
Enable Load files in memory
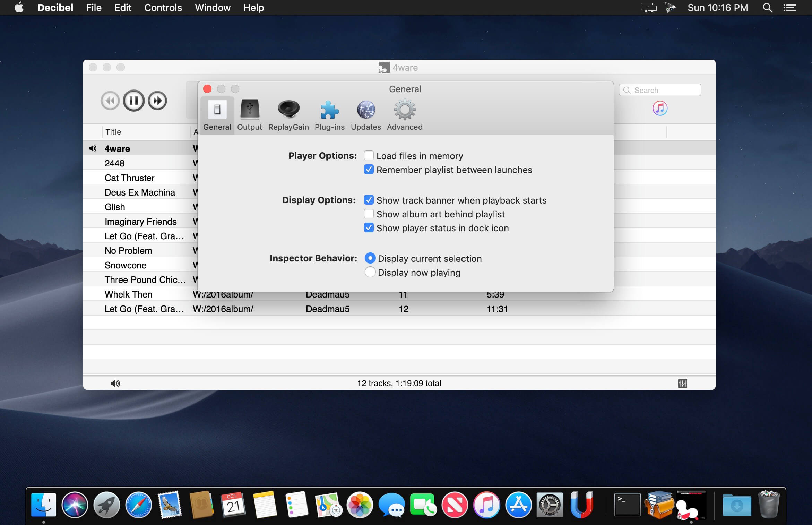pos(369,156)
